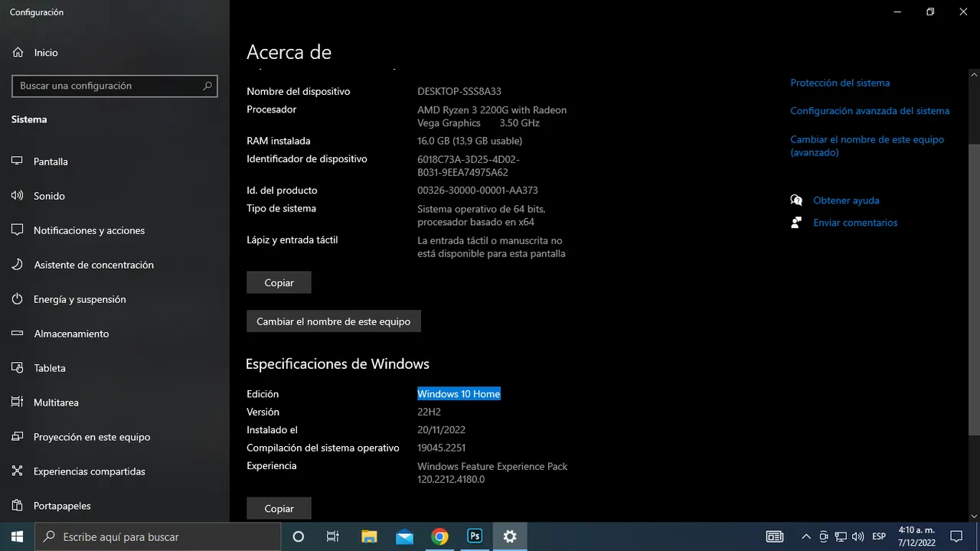Screen dimensions: 980x551
Task: Copy device specifications with upper Copiar button
Action: pyautogui.click(x=279, y=282)
